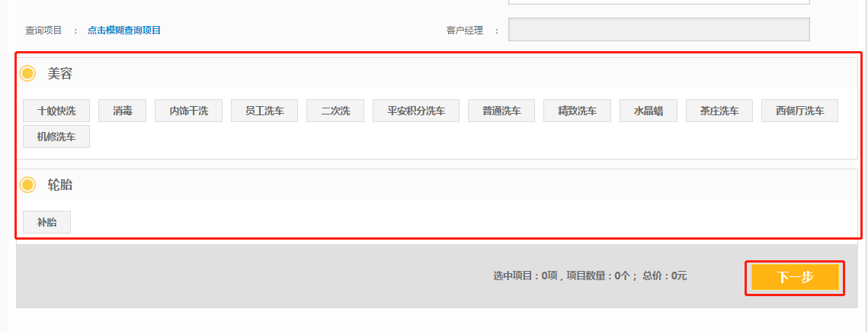Click the yellow circle icon beside 轮胎
Viewport: 868px width, 332px height.
tap(27, 185)
